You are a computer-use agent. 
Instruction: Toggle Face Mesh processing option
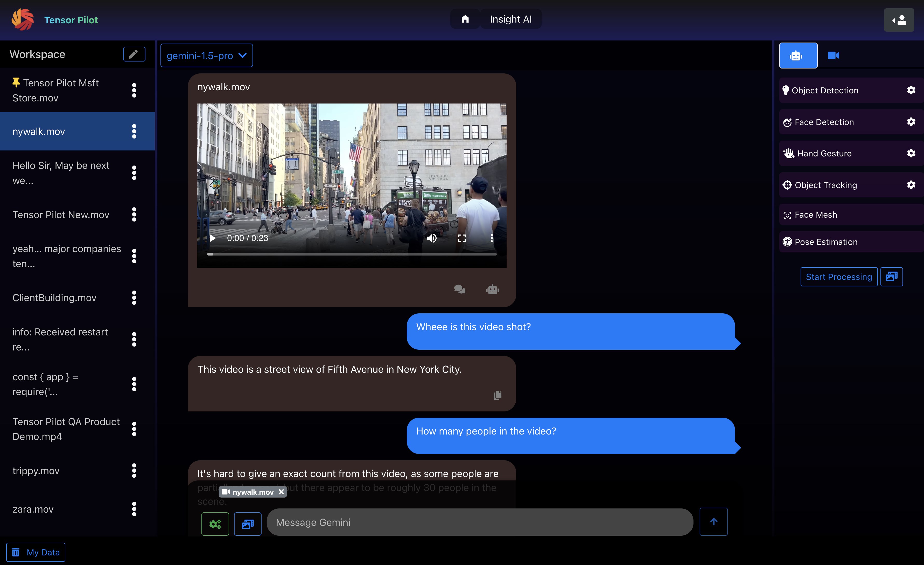(815, 215)
